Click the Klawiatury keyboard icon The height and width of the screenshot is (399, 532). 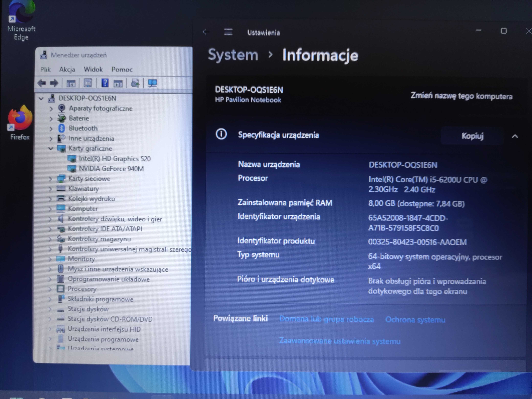61,189
